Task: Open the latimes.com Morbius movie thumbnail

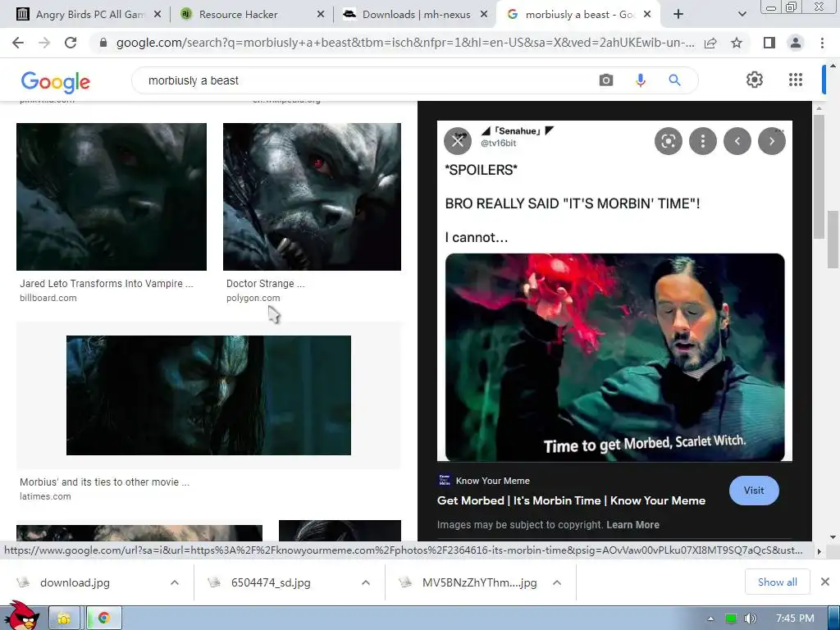Action: pyautogui.click(x=208, y=395)
